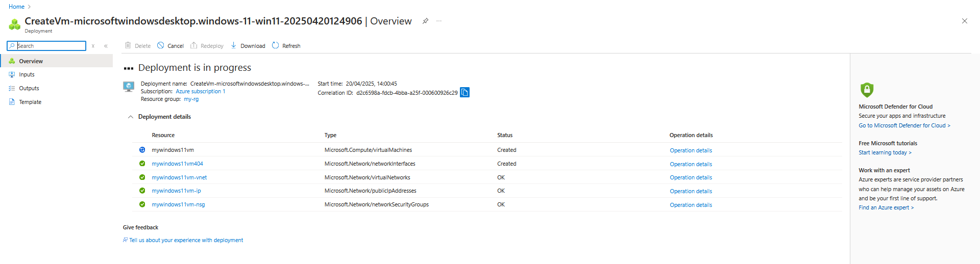Open the Azure subscription 1 link
This screenshot has width=980, height=264.
tap(200, 92)
